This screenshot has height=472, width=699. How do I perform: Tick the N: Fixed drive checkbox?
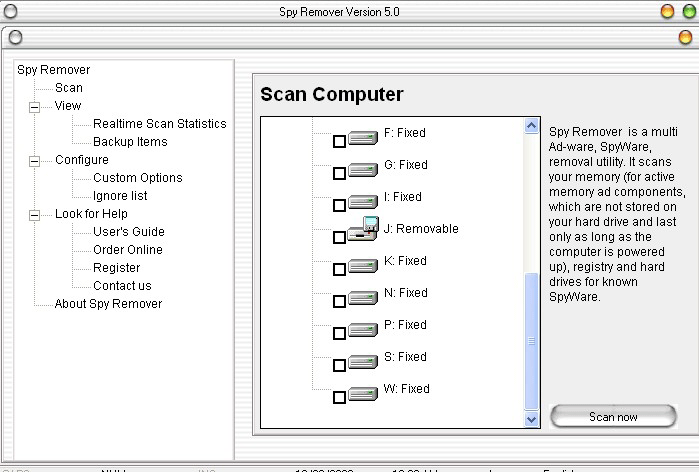click(339, 301)
